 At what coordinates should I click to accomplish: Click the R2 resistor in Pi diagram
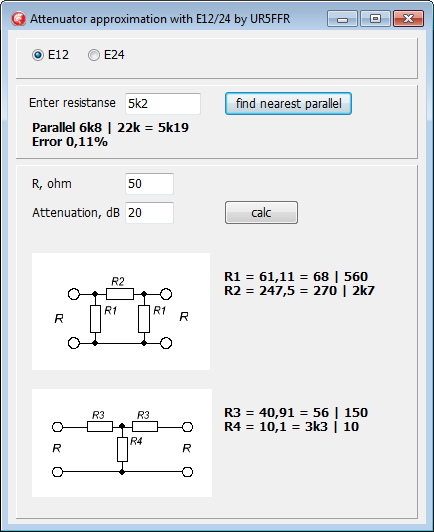pyautogui.click(x=120, y=294)
